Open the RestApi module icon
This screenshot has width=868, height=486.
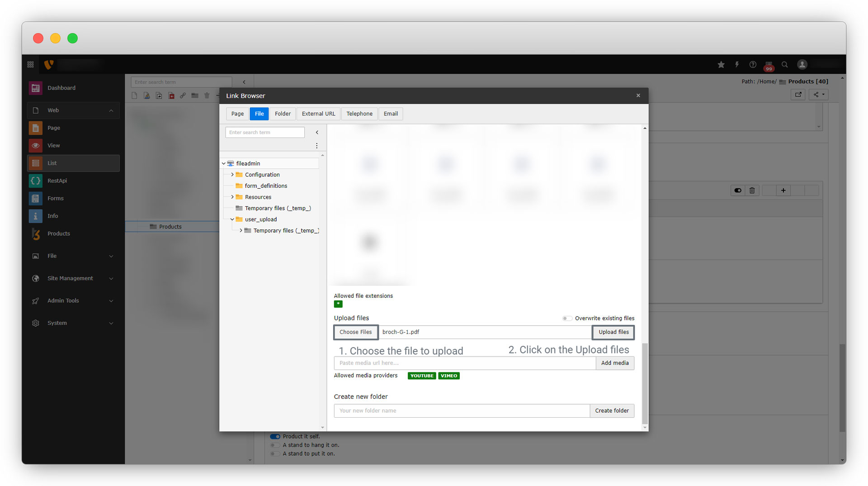36,181
